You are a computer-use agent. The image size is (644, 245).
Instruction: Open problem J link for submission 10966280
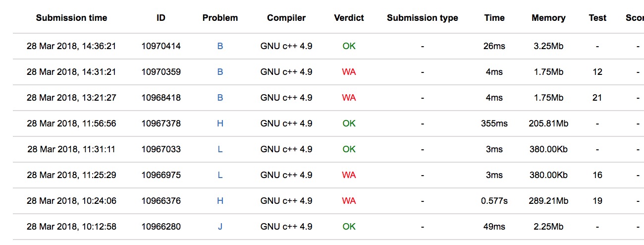pyautogui.click(x=220, y=227)
